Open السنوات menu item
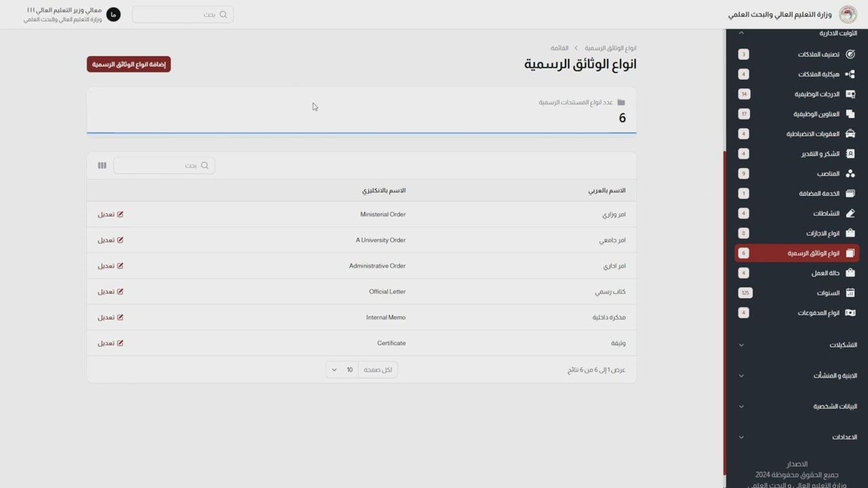The image size is (868, 488). tap(796, 293)
